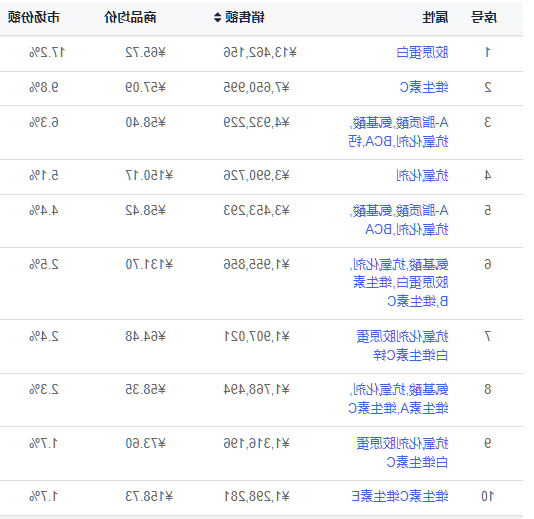Select average price ¥58.35
This screenshot has width=534, height=519.
[x=145, y=389]
